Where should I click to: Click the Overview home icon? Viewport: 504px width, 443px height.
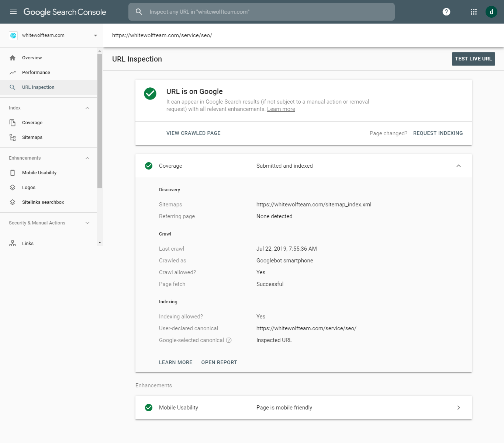click(x=13, y=58)
